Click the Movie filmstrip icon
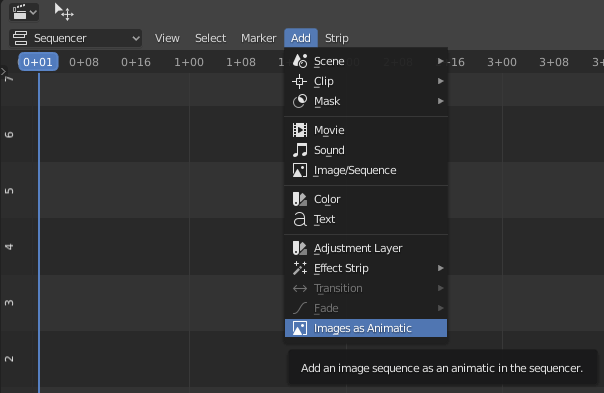The width and height of the screenshot is (604, 393). pos(300,130)
